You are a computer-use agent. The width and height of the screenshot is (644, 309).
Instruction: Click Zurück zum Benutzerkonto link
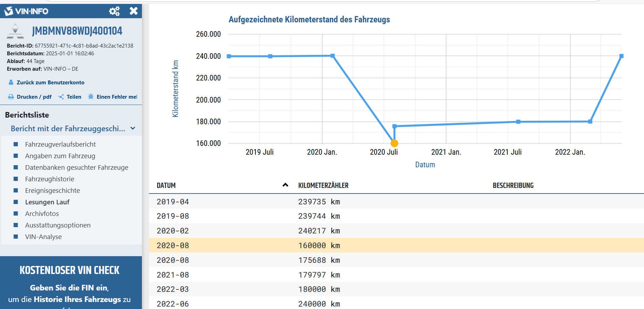click(50, 83)
